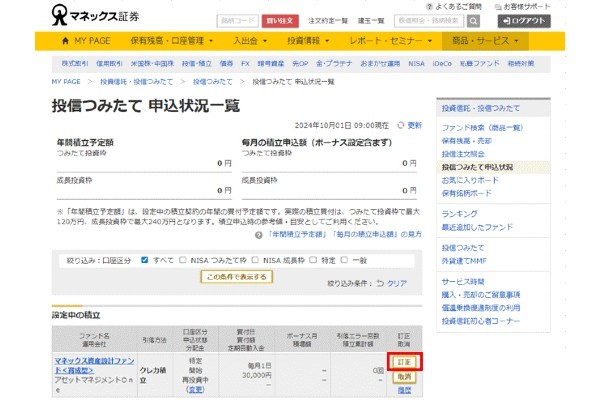Open 建玉一覧 link in header
600x400 pixels.
(371, 21)
